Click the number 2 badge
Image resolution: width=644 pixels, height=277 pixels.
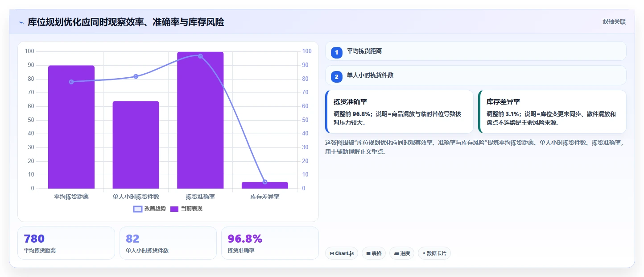tap(337, 77)
